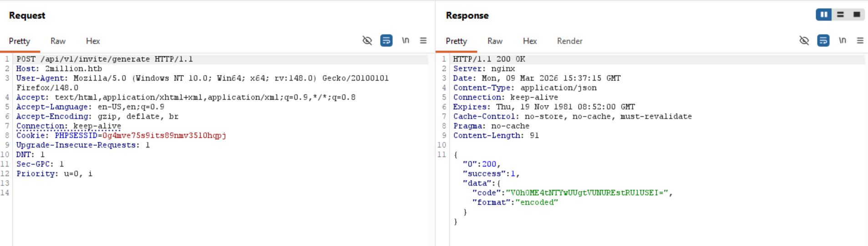Click the "success":1 JSON line
868x246 pixels.
click(491, 174)
